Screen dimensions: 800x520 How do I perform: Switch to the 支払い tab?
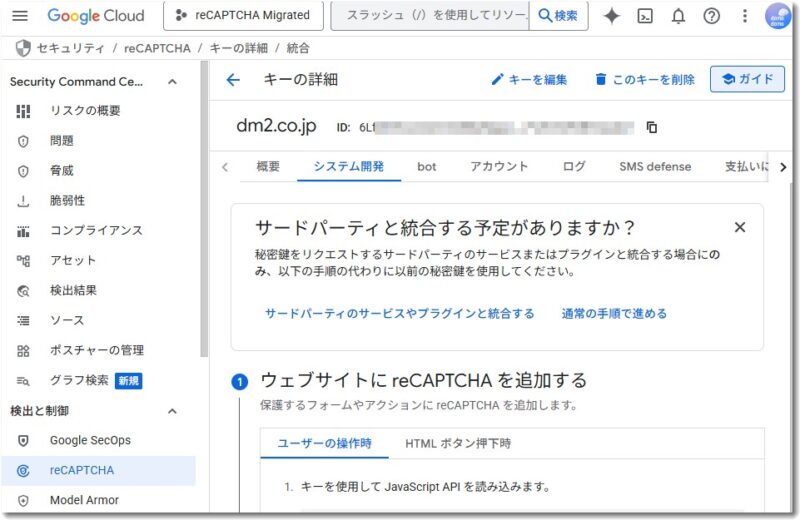click(746, 167)
